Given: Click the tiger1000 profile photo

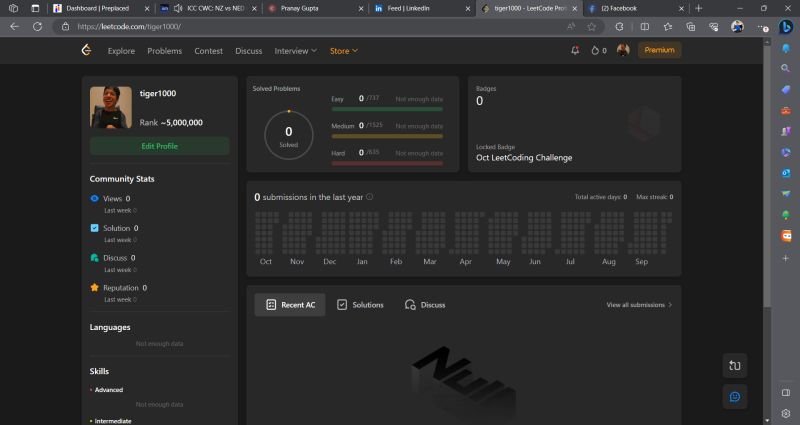Looking at the screenshot, I should tap(111, 107).
